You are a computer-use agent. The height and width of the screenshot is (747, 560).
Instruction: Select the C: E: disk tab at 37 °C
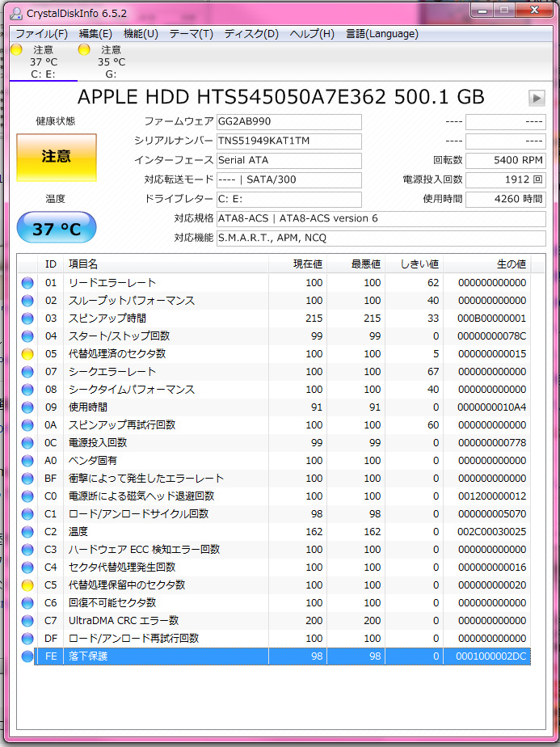click(x=44, y=62)
